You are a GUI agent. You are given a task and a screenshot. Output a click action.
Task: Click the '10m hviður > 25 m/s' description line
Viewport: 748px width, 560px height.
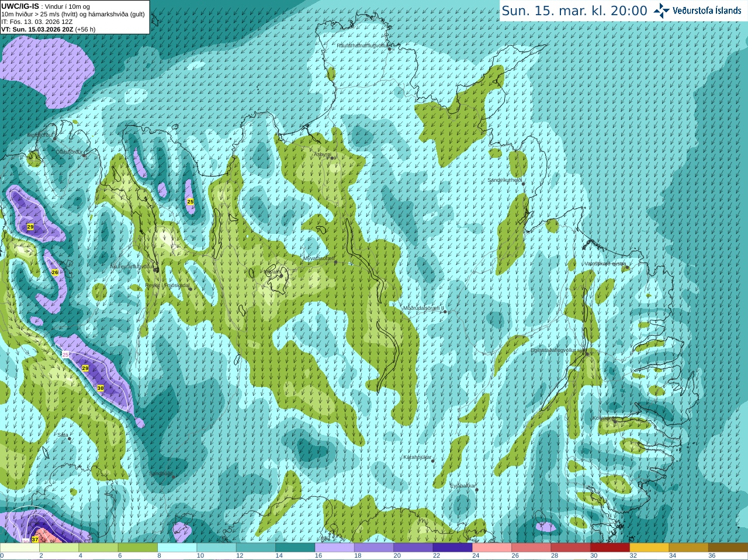[73, 15]
